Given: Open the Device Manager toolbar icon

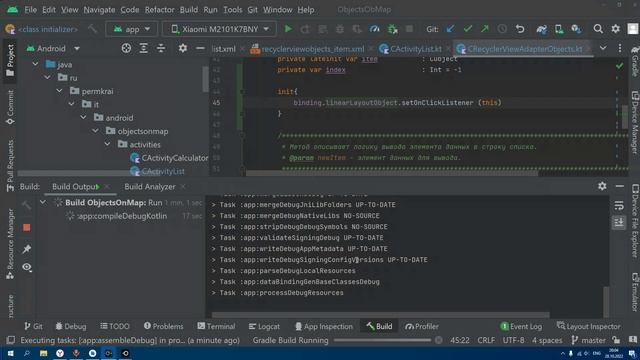Looking at the screenshot, I should [559, 29].
